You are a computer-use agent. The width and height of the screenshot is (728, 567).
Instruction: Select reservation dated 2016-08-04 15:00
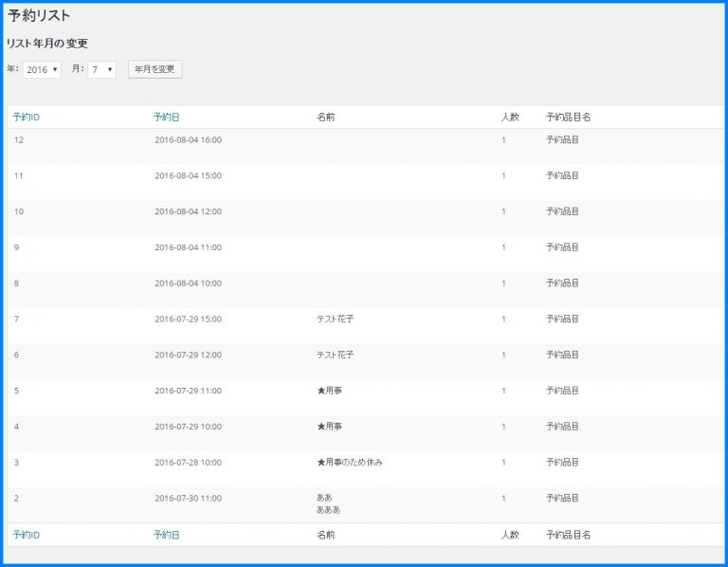coord(188,176)
